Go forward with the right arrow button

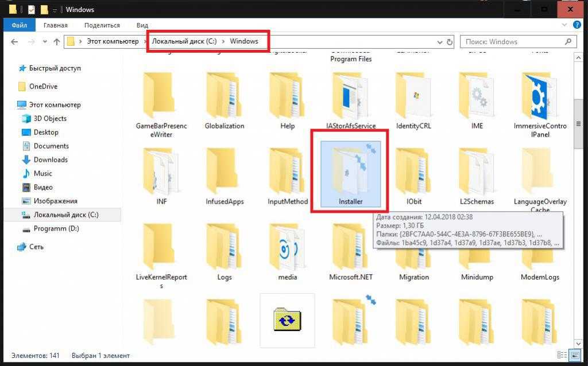click(32, 41)
